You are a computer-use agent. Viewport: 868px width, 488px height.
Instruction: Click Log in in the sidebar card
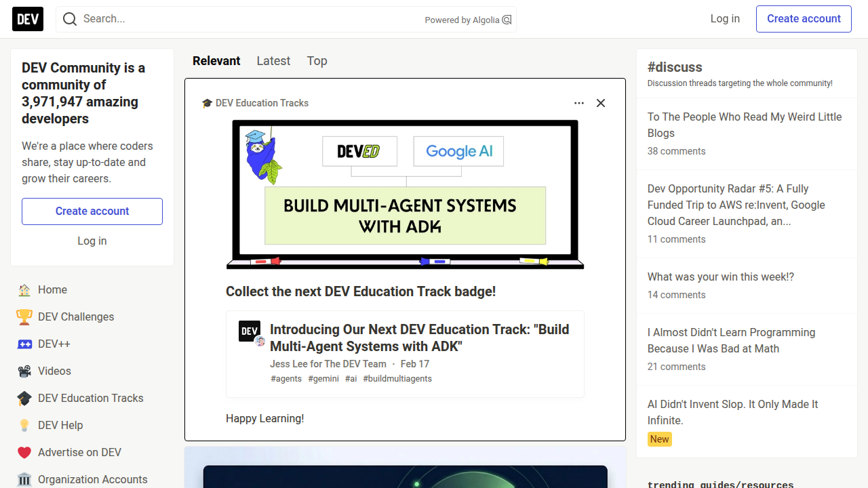(x=92, y=241)
